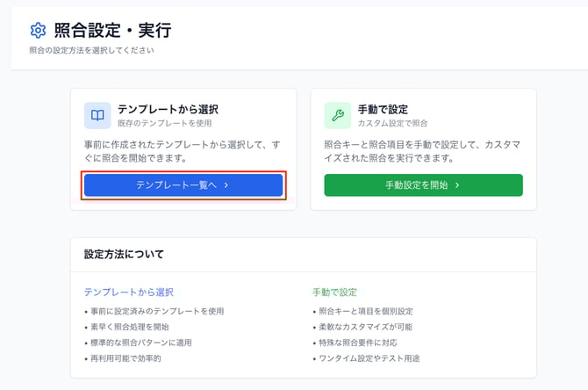
Task: Select the 照合設定・実行 page title
Action: point(112,32)
